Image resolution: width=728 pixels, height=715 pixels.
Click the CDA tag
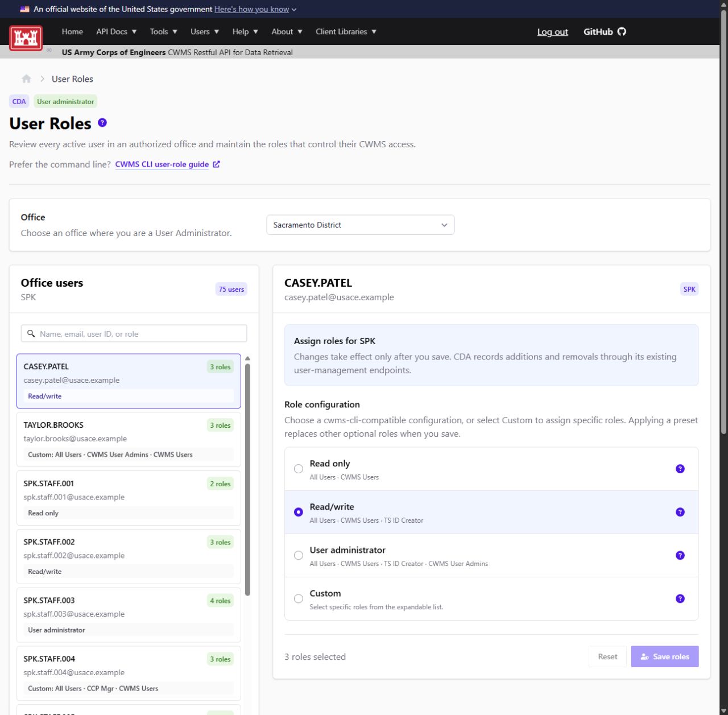tap(19, 102)
